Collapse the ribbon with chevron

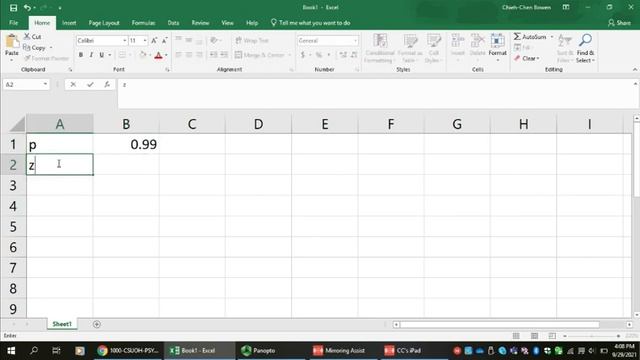click(x=635, y=70)
